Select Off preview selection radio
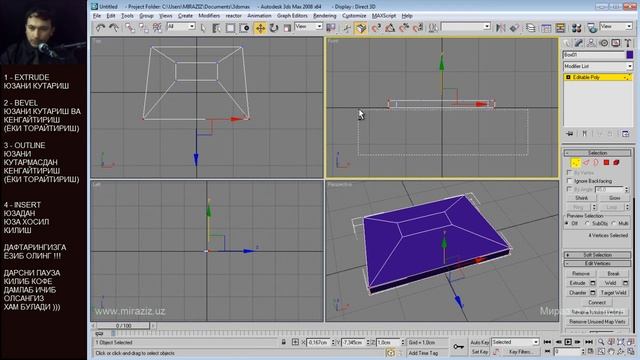The width and height of the screenshot is (640, 360). (x=567, y=224)
